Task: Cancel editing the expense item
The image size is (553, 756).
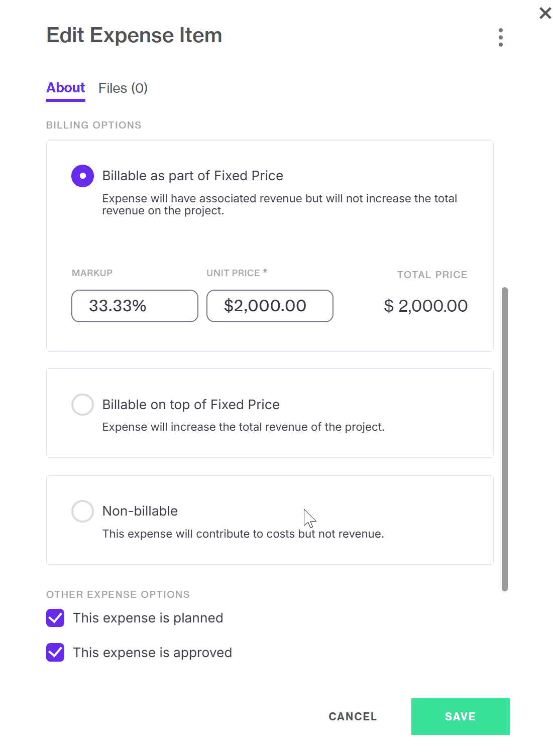Action: coord(353,716)
